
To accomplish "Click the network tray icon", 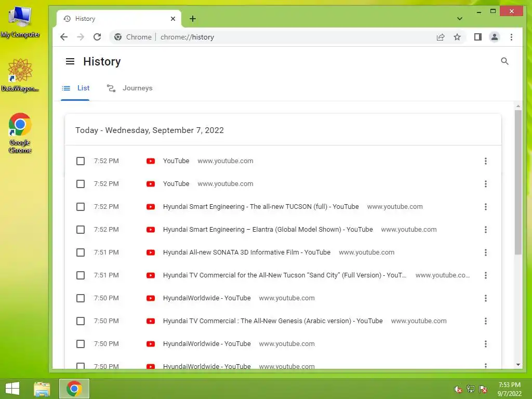I will point(471,389).
